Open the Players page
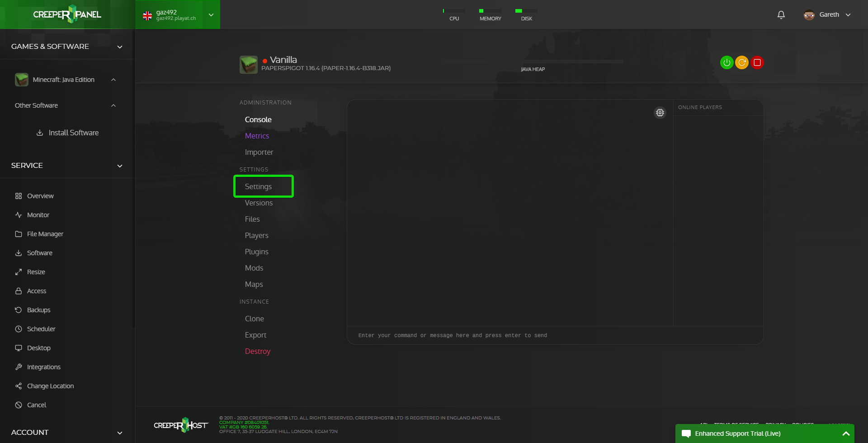 pos(256,235)
